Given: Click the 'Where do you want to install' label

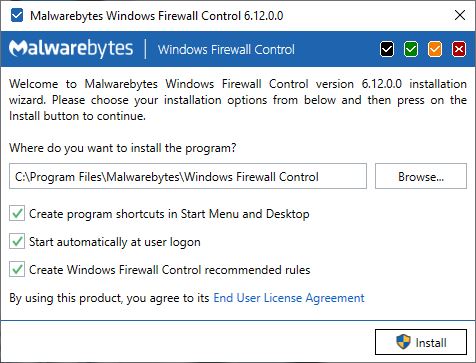Looking at the screenshot, I should coord(123,148).
